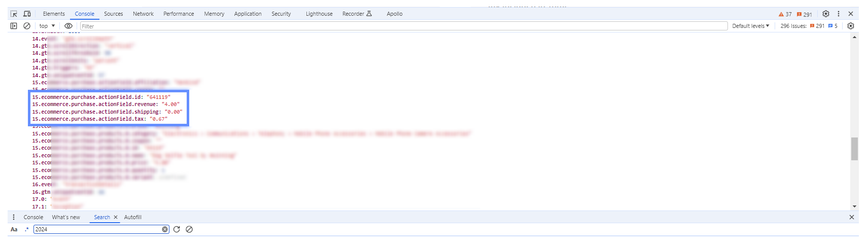868x244 pixels.
Task: Show the console sidebar panel
Action: (x=14, y=26)
